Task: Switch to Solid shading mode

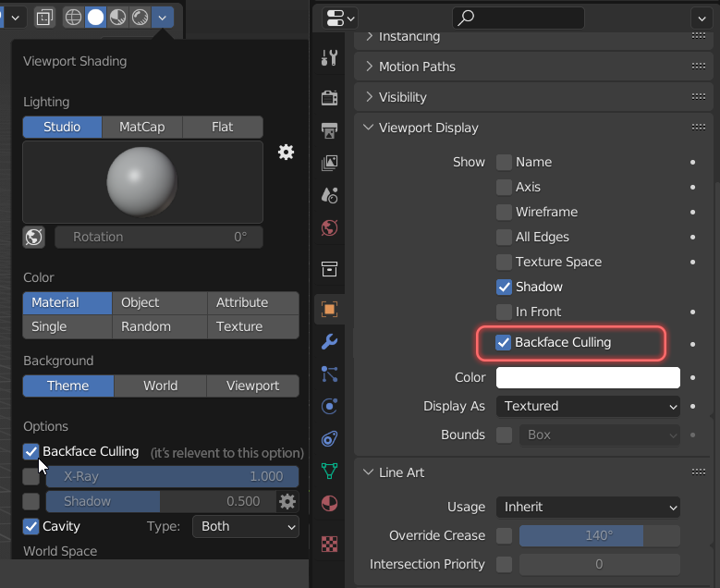Action: point(95,18)
